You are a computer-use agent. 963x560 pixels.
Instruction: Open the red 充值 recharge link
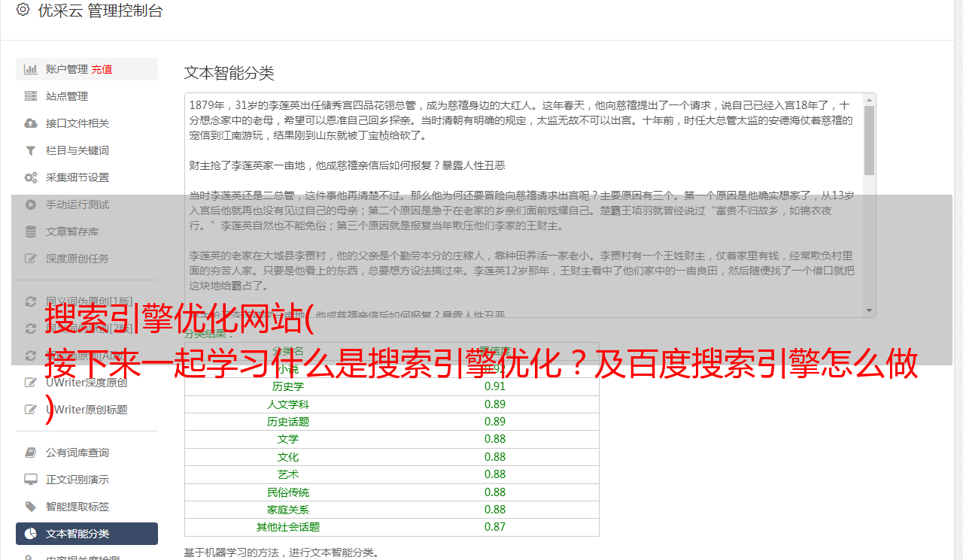click(102, 69)
